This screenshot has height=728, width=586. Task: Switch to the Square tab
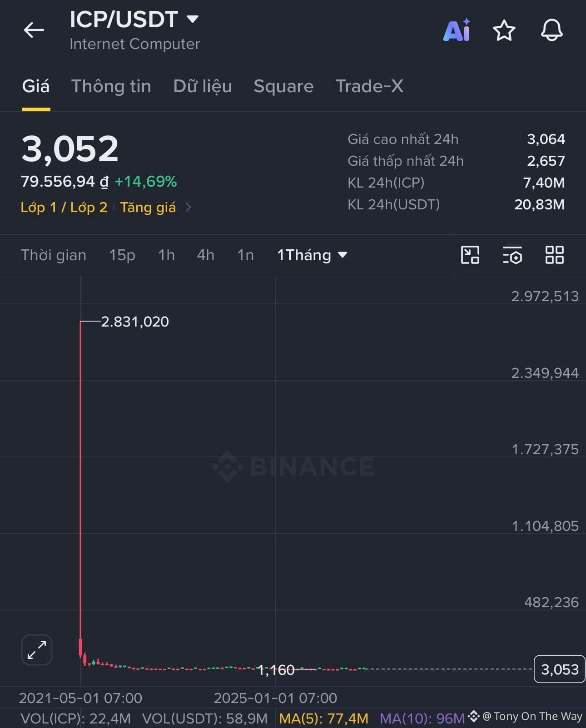[x=283, y=86]
